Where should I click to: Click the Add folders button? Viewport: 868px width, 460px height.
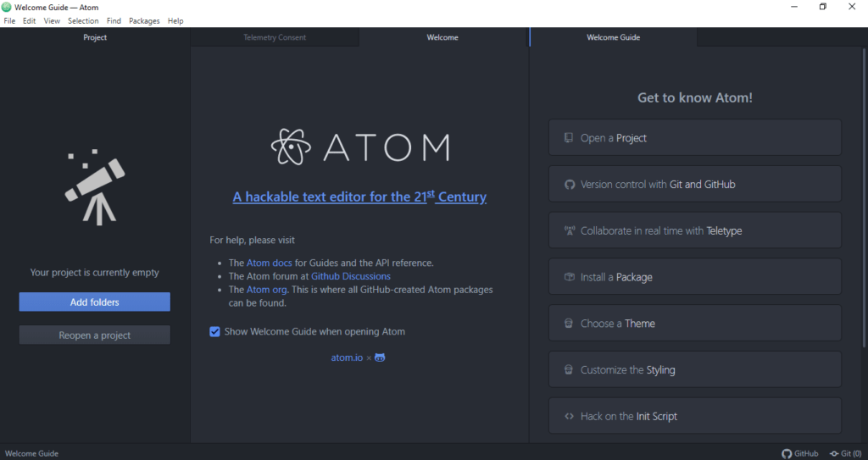click(95, 302)
